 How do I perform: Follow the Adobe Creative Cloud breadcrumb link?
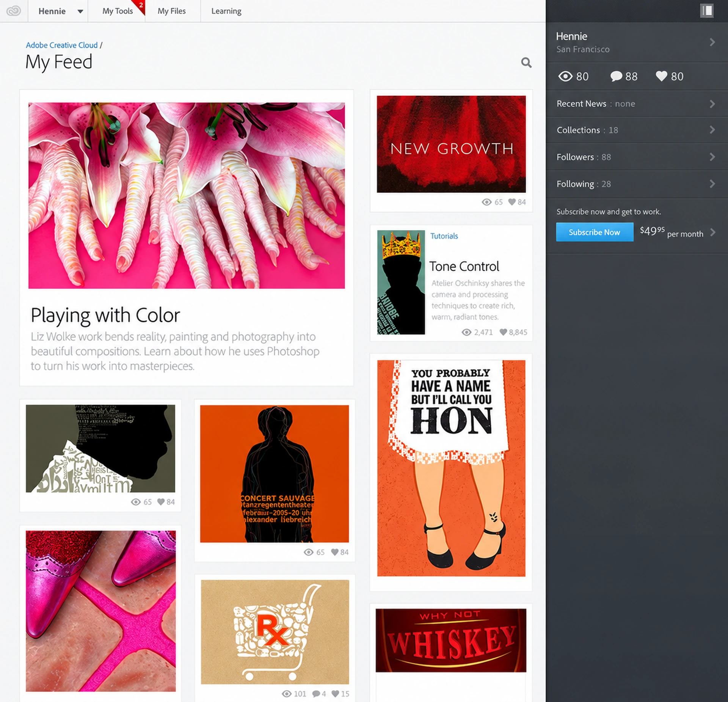(61, 45)
